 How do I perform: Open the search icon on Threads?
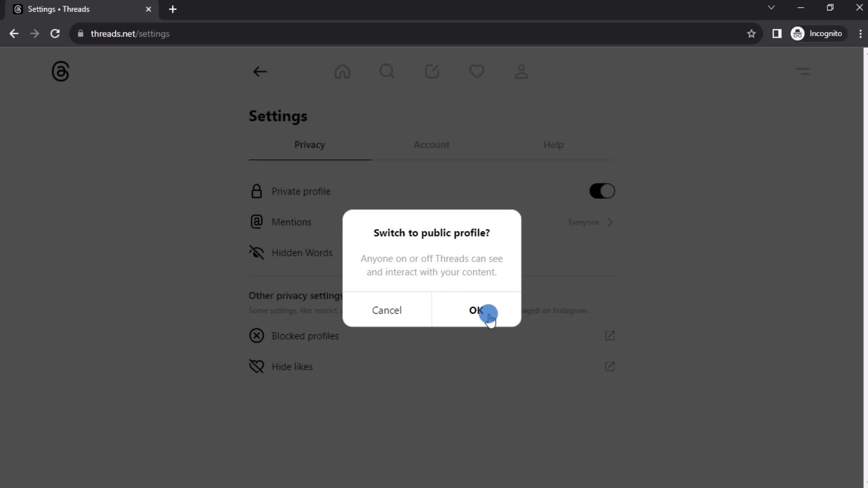388,71
